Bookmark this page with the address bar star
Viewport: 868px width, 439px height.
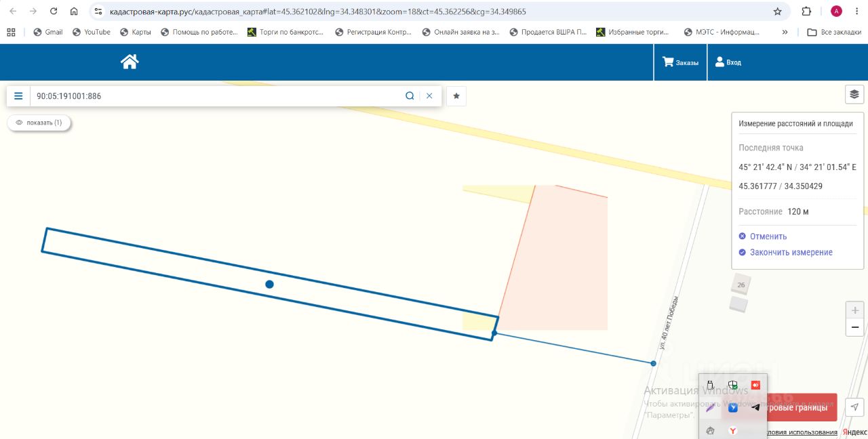(x=777, y=12)
